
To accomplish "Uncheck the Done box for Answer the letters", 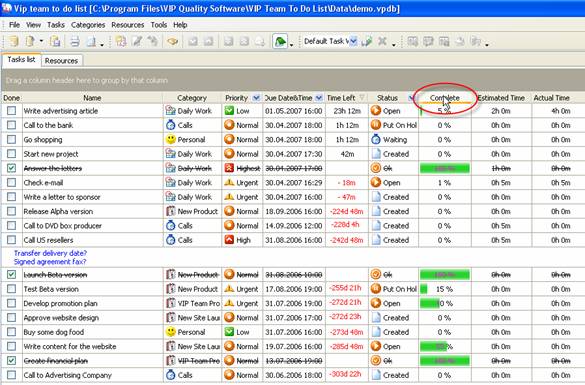I will 12,168.
